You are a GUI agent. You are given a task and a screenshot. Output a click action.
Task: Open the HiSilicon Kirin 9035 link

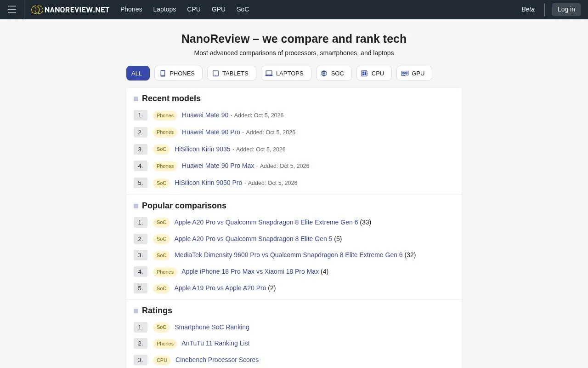[x=203, y=149]
